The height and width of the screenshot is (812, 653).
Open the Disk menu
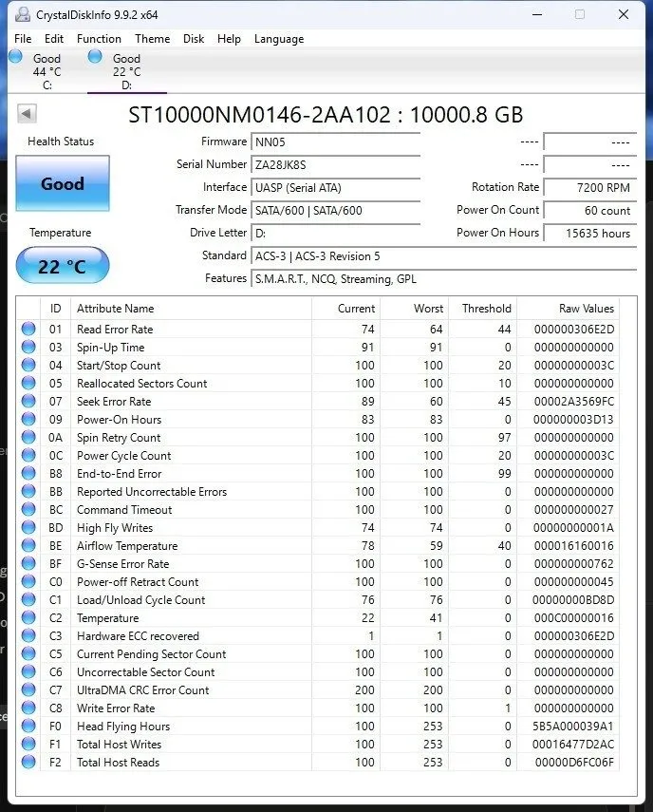tap(194, 39)
